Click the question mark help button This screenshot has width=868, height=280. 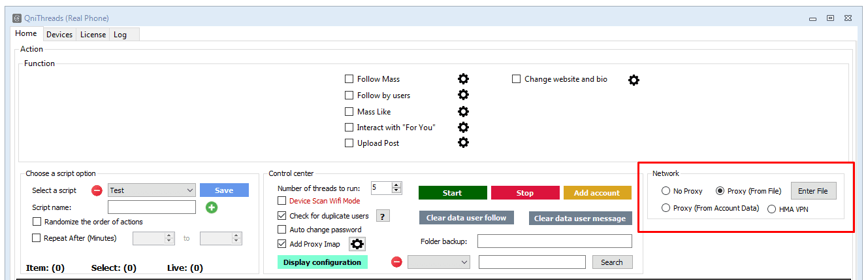[383, 216]
